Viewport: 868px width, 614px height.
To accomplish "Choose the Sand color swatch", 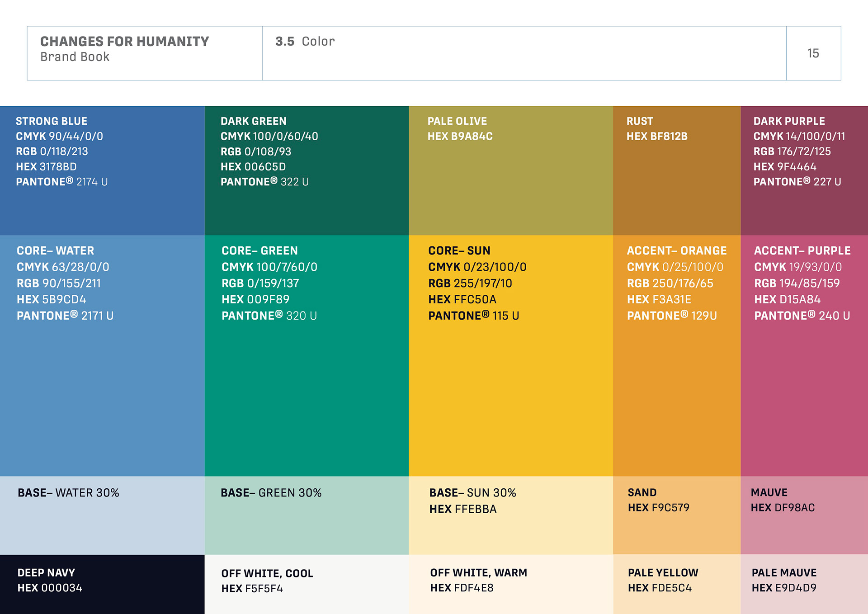I will [677, 515].
